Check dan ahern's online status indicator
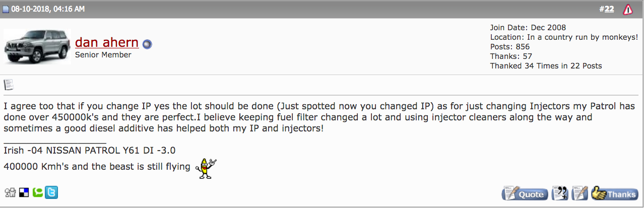 pyautogui.click(x=147, y=44)
